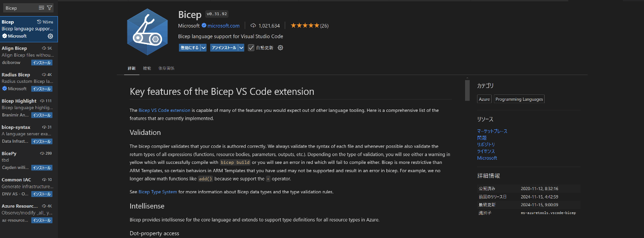Viewport: 644px width, 238px height.
Task: Click the Programming Languages category tag
Action: coord(519,99)
